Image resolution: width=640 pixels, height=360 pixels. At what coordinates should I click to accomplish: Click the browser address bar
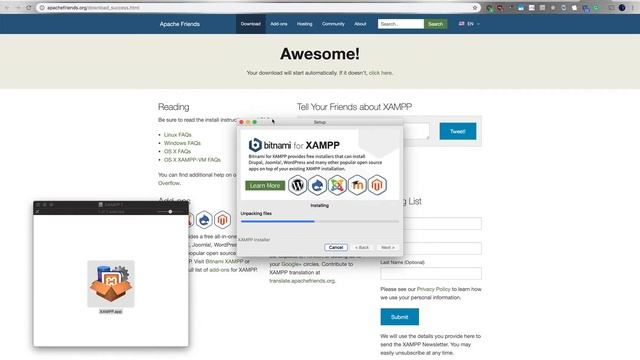(x=257, y=8)
